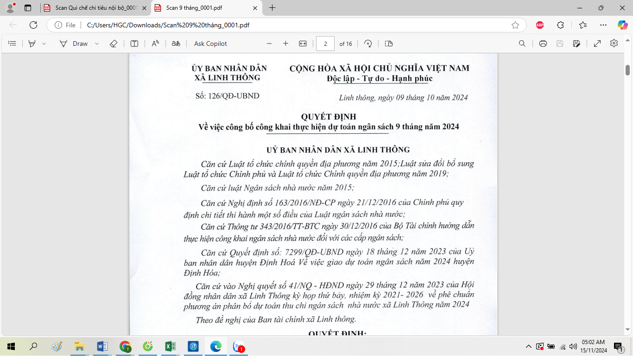
Task: Select the Add text tool
Action: tap(134, 44)
